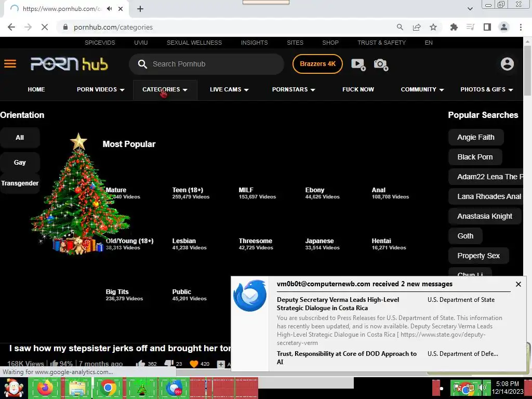The height and width of the screenshot is (399, 532).
Task: Open the Chrome tab search chevron
Action: click(x=470, y=9)
